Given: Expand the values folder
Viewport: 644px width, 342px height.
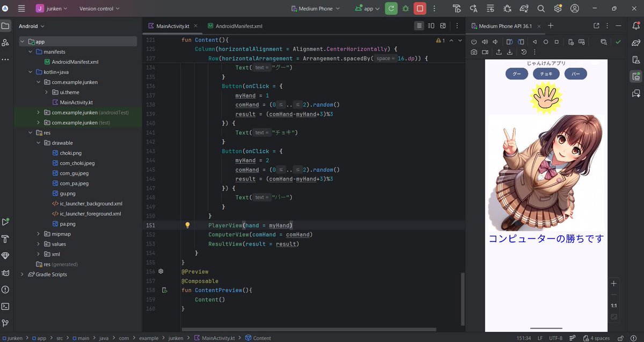Looking at the screenshot, I should [x=39, y=244].
